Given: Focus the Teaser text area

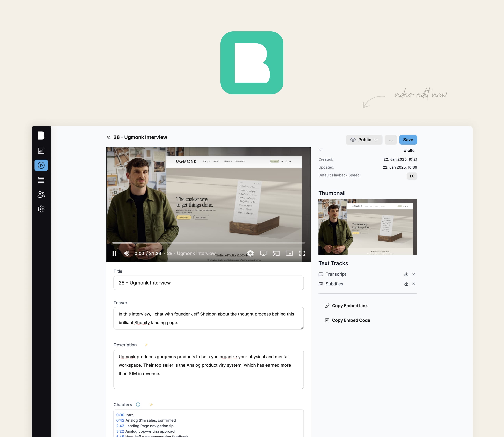Looking at the screenshot, I should (x=208, y=318).
